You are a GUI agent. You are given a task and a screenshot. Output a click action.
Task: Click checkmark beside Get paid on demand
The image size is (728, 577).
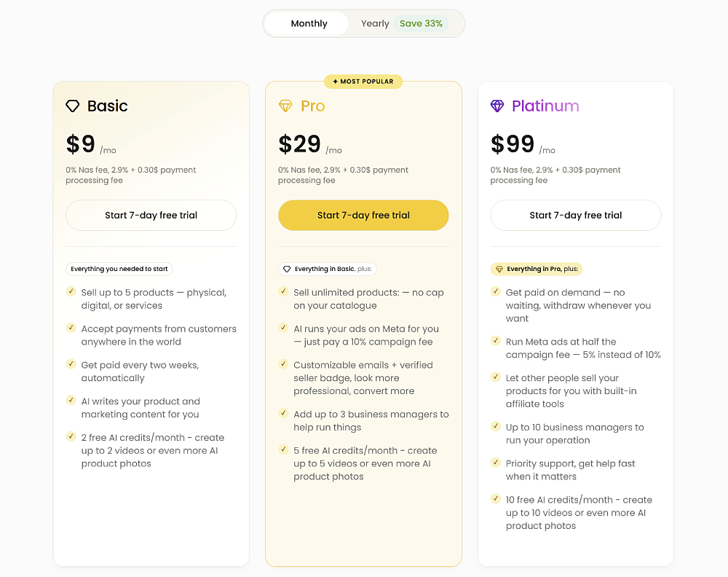496,291
